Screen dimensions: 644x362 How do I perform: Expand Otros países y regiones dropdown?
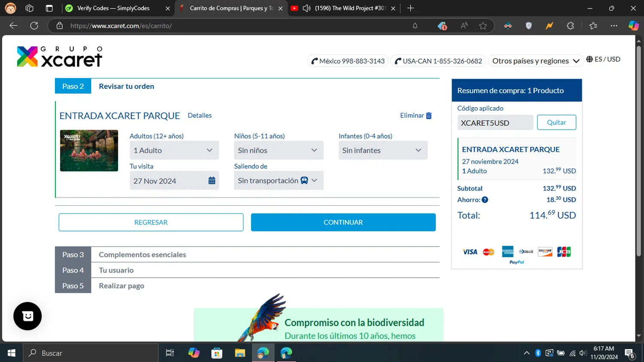click(x=536, y=61)
